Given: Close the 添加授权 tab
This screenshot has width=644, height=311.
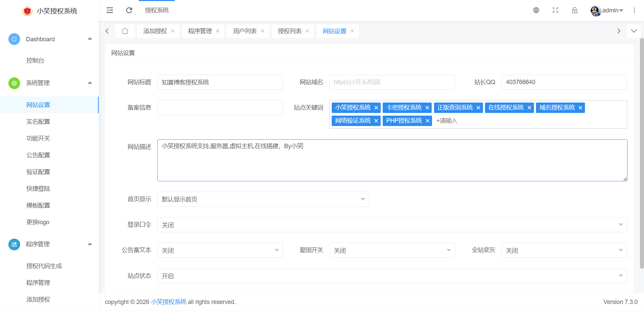Looking at the screenshot, I should (173, 31).
